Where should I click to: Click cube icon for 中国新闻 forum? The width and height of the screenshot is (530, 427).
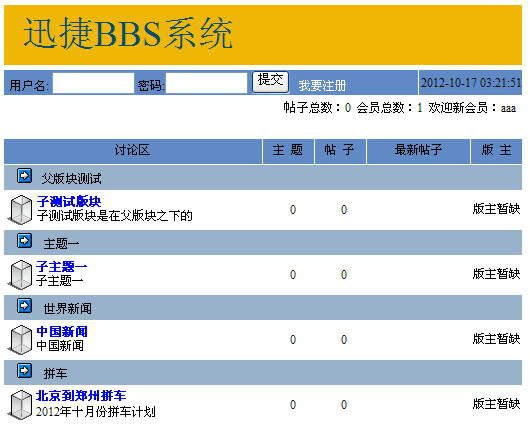20,340
